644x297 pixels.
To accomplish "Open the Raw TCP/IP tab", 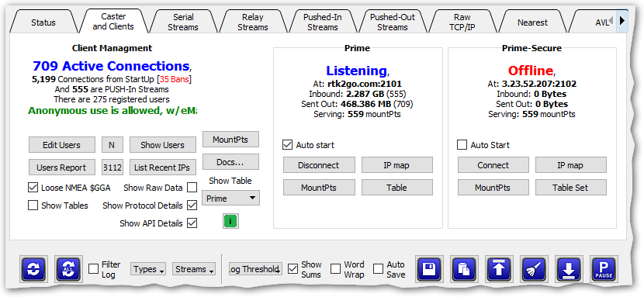I will (462, 22).
